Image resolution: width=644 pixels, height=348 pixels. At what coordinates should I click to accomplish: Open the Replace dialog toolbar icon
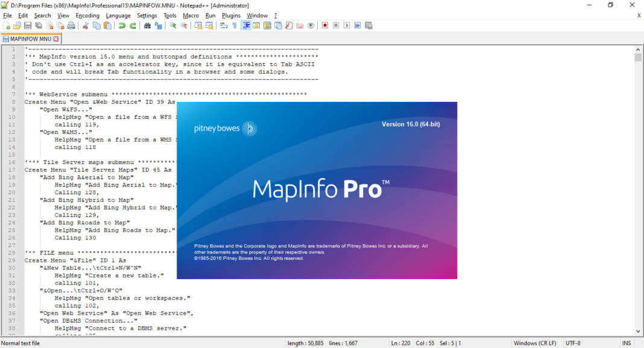pos(158,25)
